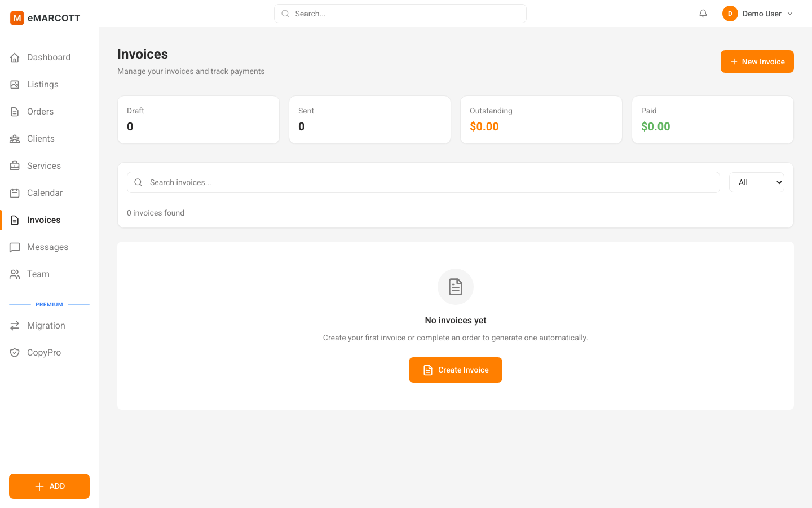Click the orange ADD button
Image resolution: width=812 pixels, height=508 pixels.
[49, 486]
